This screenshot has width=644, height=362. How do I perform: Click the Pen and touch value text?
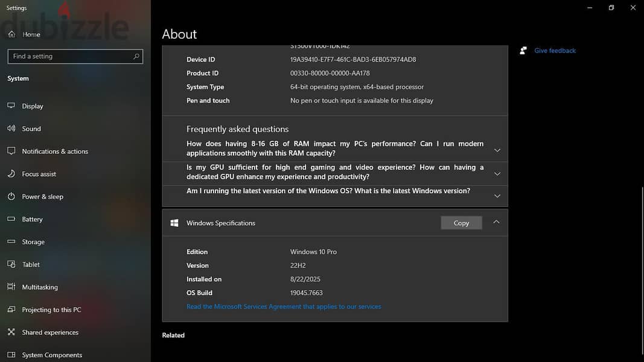tap(362, 101)
